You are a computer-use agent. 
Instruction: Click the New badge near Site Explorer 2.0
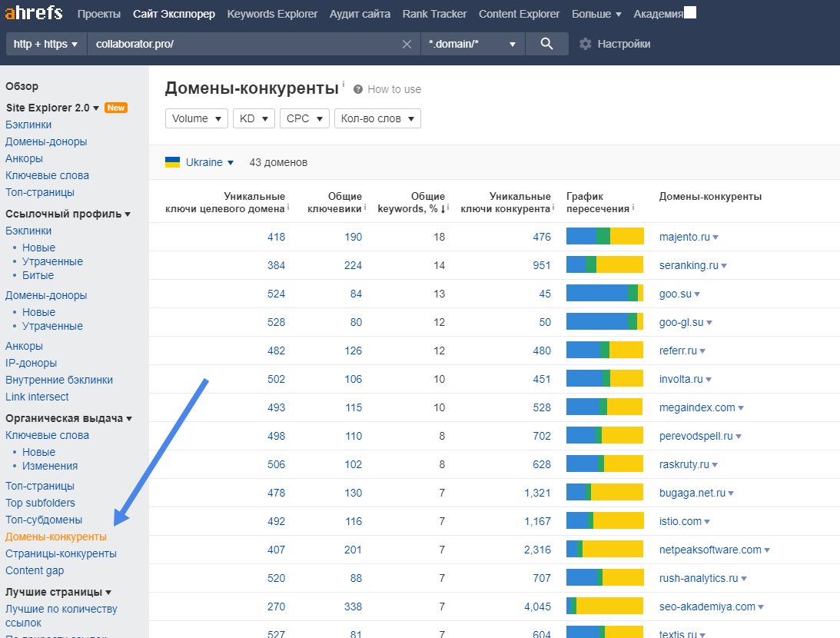point(116,108)
